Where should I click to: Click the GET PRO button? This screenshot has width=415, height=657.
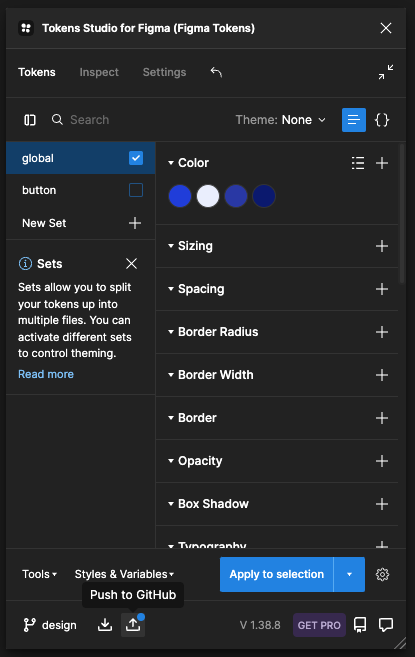point(319,625)
